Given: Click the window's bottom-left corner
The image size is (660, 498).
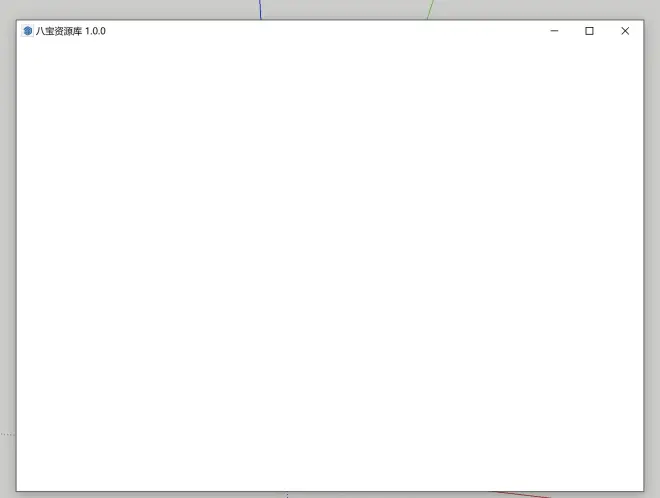Looking at the screenshot, I should [16, 490].
